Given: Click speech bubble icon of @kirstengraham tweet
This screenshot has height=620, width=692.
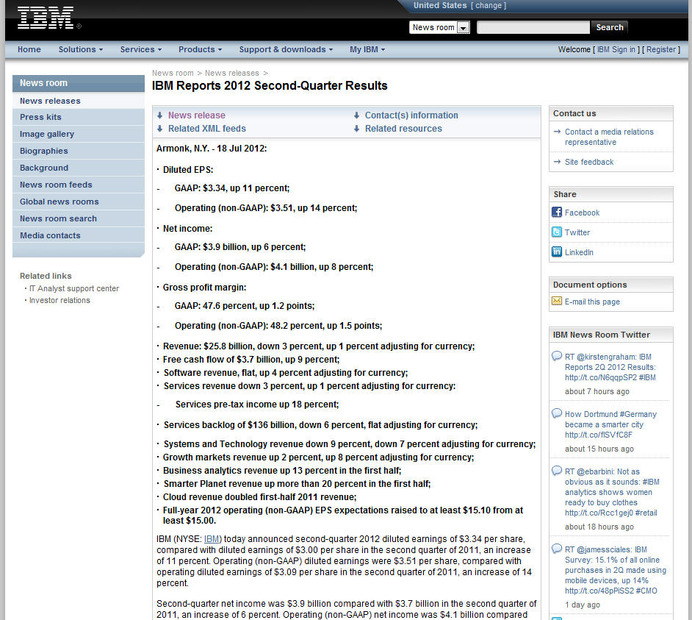Looking at the screenshot, I should click(557, 356).
